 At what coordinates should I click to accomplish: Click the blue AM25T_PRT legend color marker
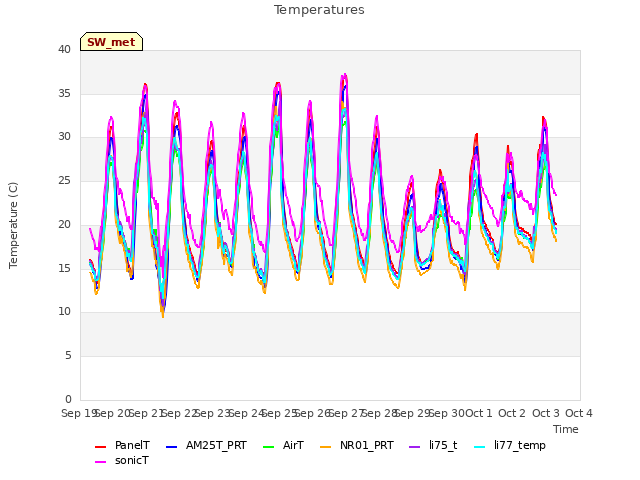coord(171,447)
